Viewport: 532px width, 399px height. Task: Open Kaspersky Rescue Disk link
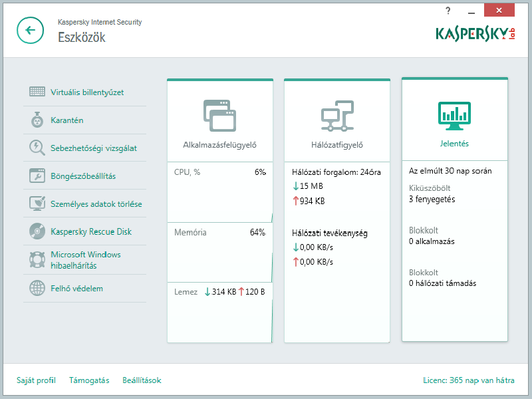91,231
